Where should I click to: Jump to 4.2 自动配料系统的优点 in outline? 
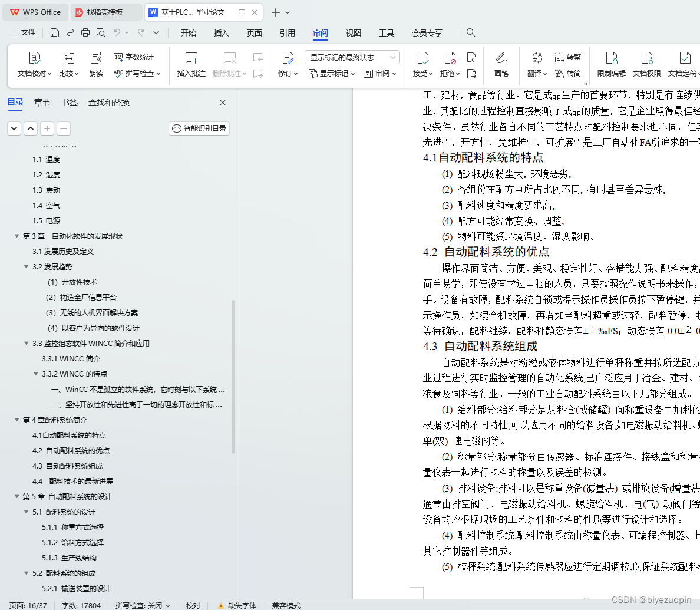coord(71,451)
